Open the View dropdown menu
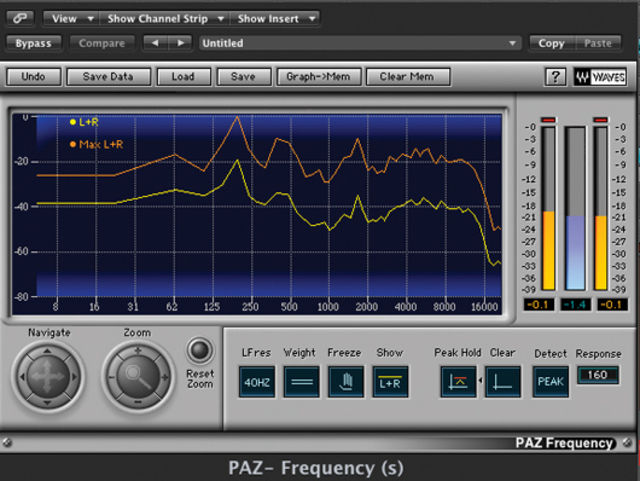The width and height of the screenshot is (640, 481). 71,18
